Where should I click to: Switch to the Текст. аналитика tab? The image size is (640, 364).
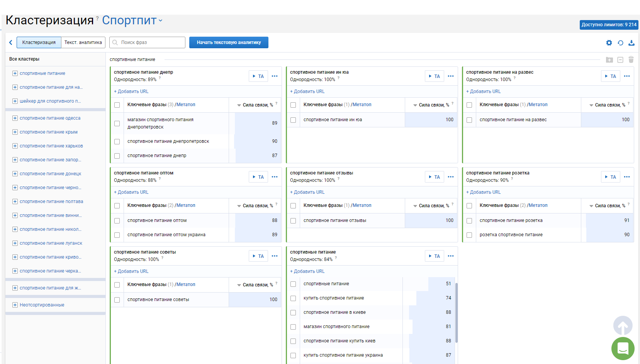pyautogui.click(x=83, y=42)
